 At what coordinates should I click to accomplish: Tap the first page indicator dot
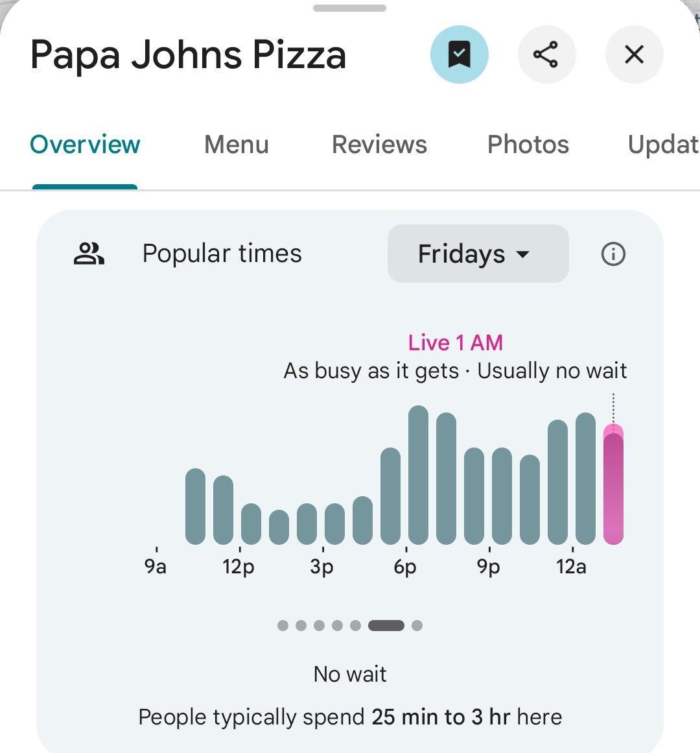[x=283, y=625]
